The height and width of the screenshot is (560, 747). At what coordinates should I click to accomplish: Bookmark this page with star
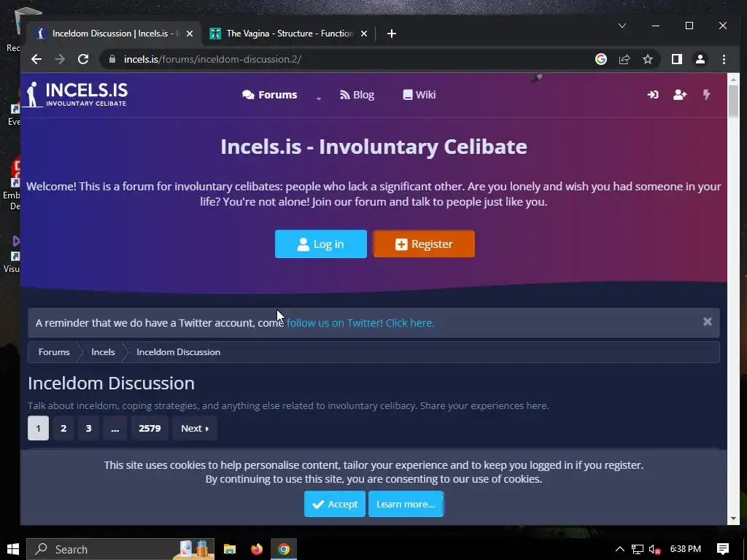click(648, 59)
